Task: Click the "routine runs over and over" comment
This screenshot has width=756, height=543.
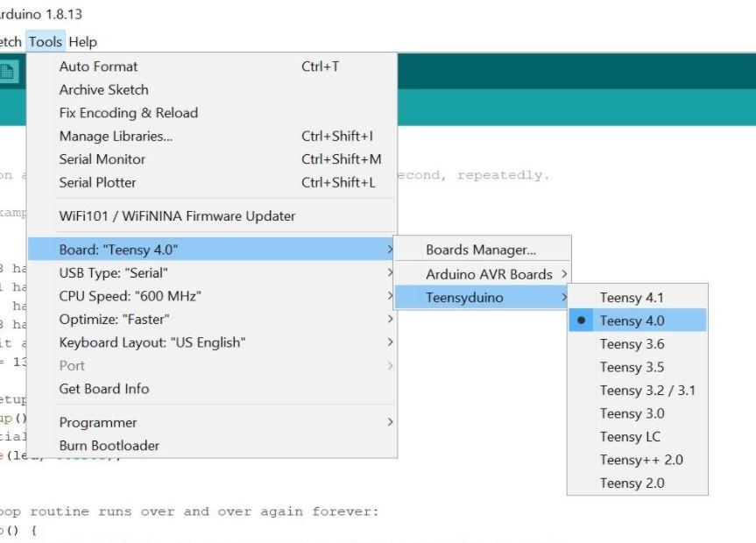Action: [189, 511]
